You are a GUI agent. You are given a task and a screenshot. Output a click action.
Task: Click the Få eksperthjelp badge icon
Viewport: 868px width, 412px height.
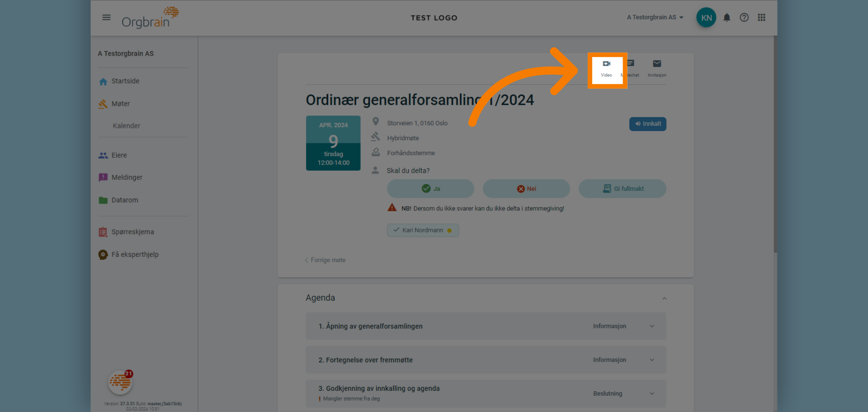[103, 255]
